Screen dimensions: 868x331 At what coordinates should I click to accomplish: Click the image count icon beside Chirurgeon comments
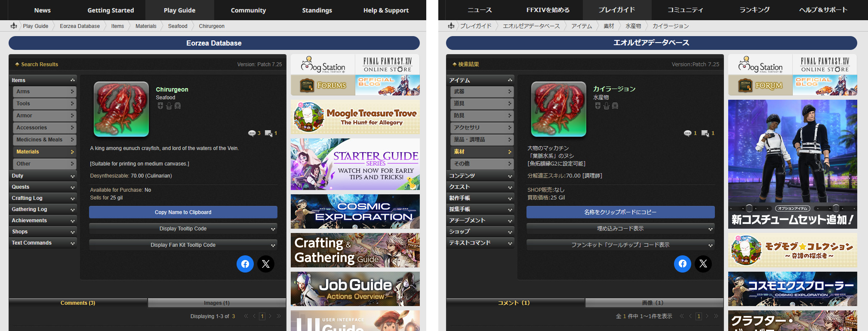pyautogui.click(x=269, y=133)
